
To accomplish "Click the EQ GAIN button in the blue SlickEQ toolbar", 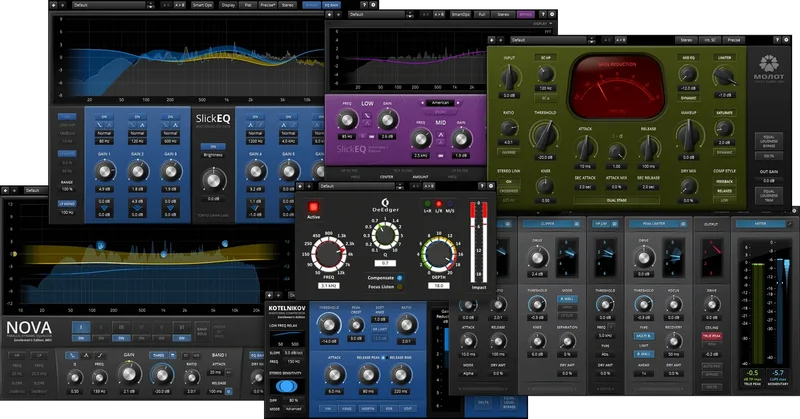I will coord(331,5).
